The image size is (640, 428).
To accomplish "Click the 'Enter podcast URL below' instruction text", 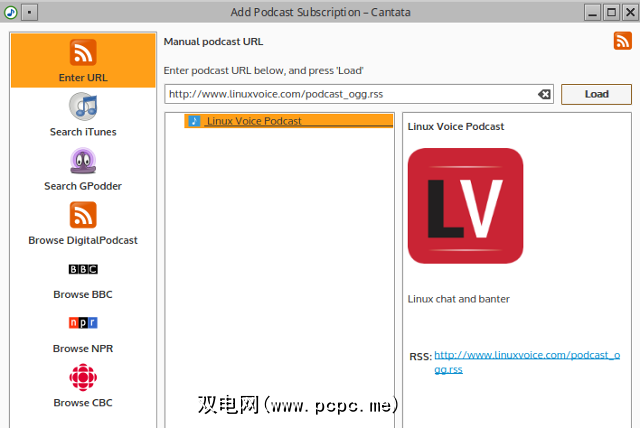I will (263, 71).
